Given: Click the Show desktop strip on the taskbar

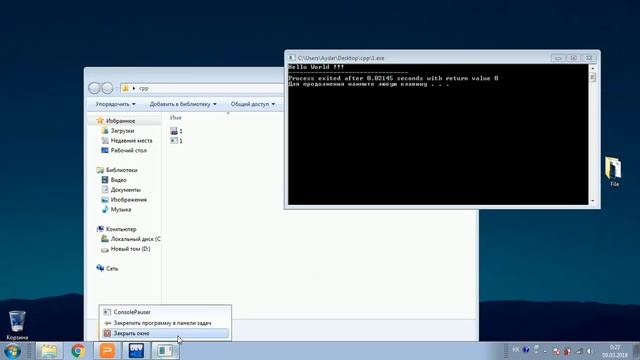Looking at the screenshot, I should click(636, 351).
